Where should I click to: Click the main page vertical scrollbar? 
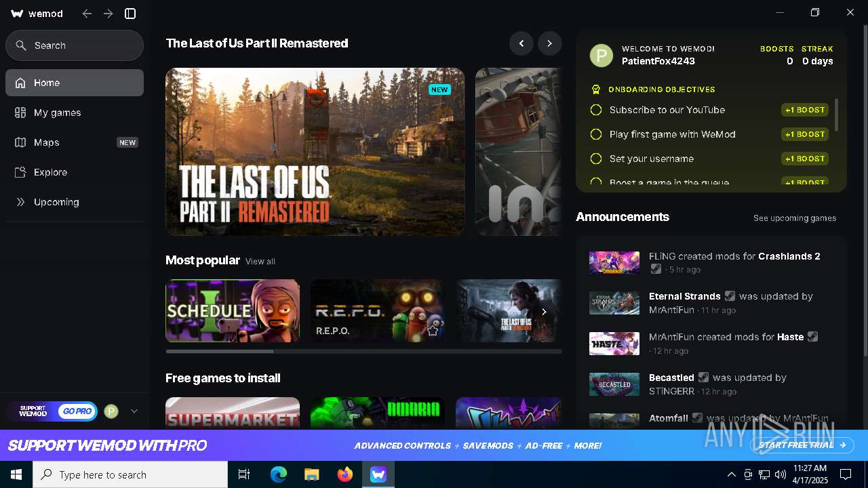tap(864, 190)
